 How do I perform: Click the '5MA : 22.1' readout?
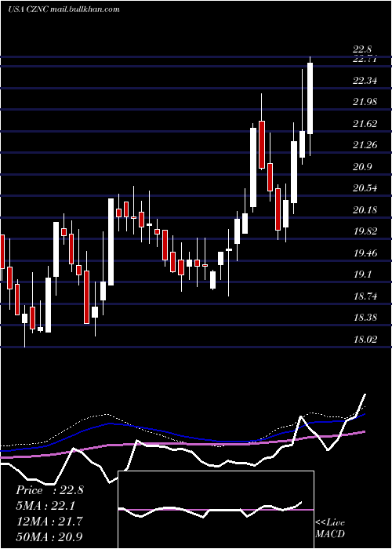click(x=46, y=506)
